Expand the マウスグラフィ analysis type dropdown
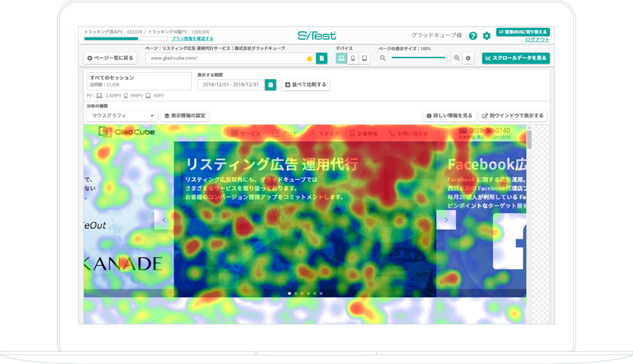Screen dimensions: 633x364 [122, 115]
